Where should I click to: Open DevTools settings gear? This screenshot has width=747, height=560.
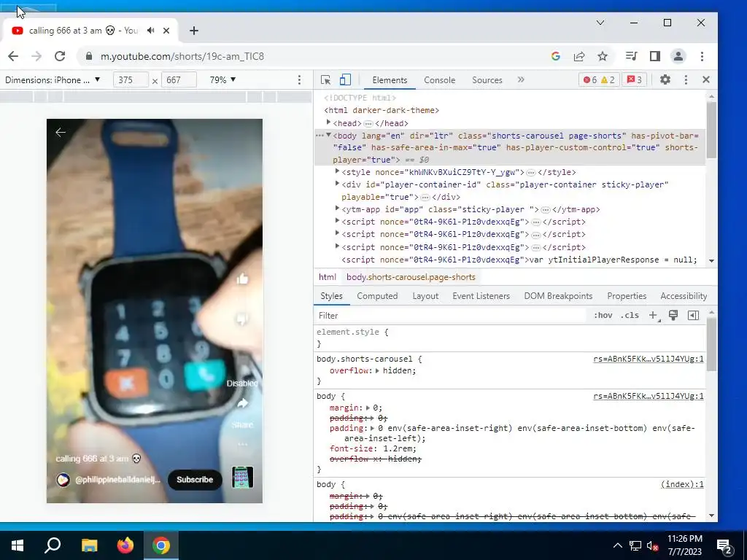(665, 79)
